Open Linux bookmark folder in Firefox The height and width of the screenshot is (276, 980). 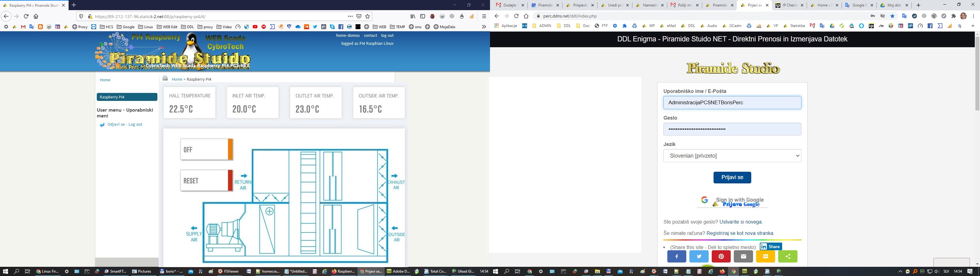(x=146, y=27)
